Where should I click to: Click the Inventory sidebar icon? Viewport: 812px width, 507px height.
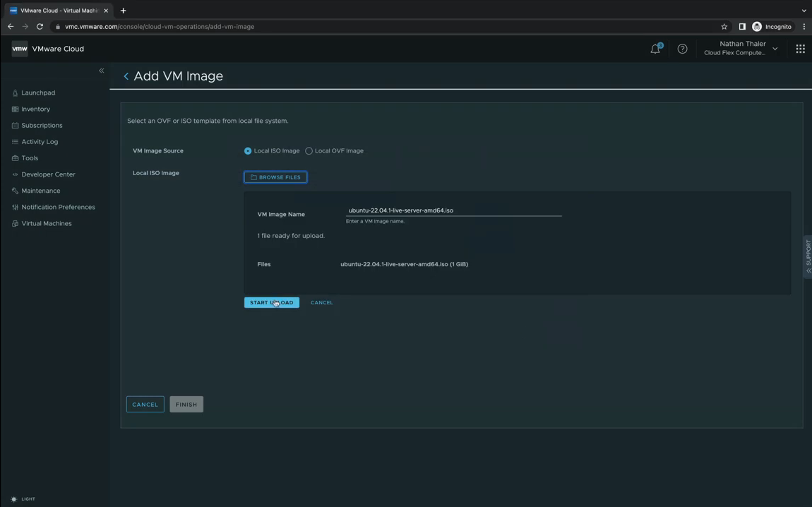(15, 109)
